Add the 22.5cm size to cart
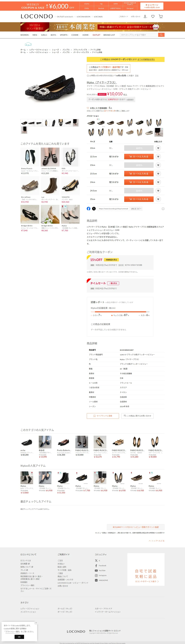The height and width of the screenshot is (644, 185). tap(139, 157)
